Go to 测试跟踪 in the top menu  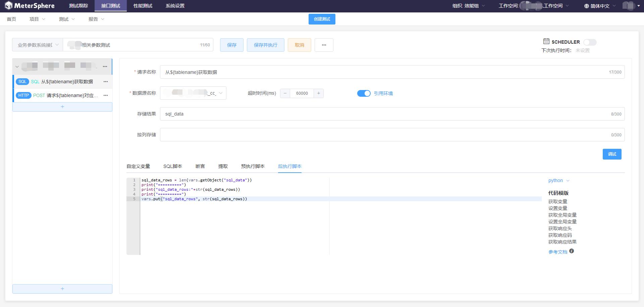78,6
